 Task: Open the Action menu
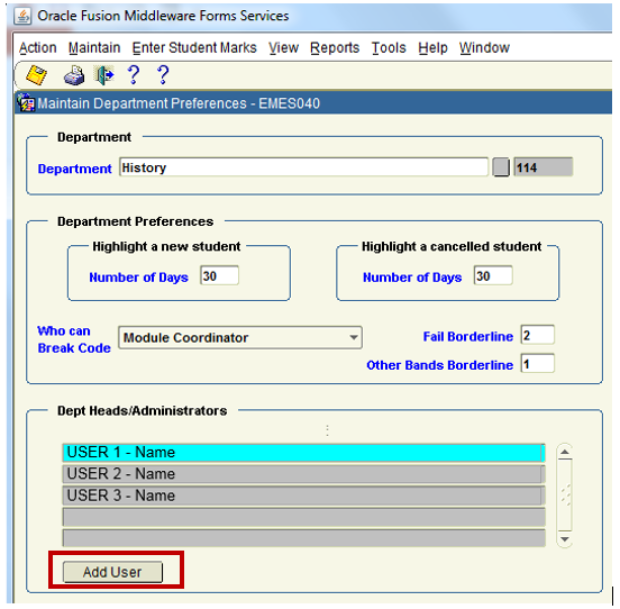click(38, 48)
